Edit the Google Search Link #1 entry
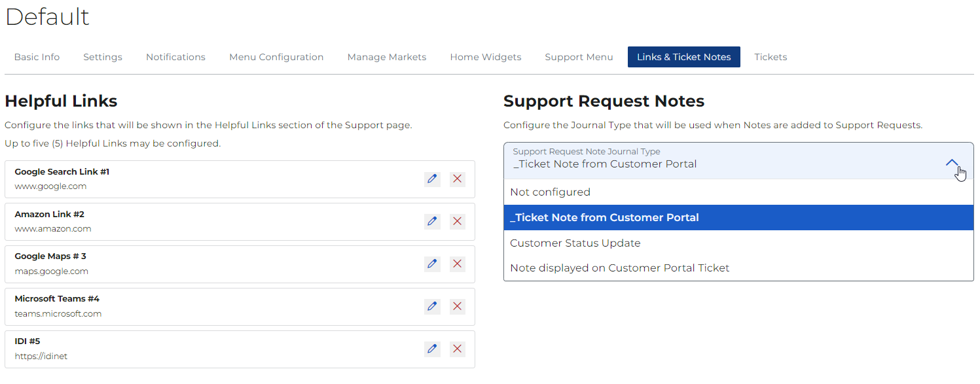The width and height of the screenshot is (980, 384). click(x=432, y=179)
